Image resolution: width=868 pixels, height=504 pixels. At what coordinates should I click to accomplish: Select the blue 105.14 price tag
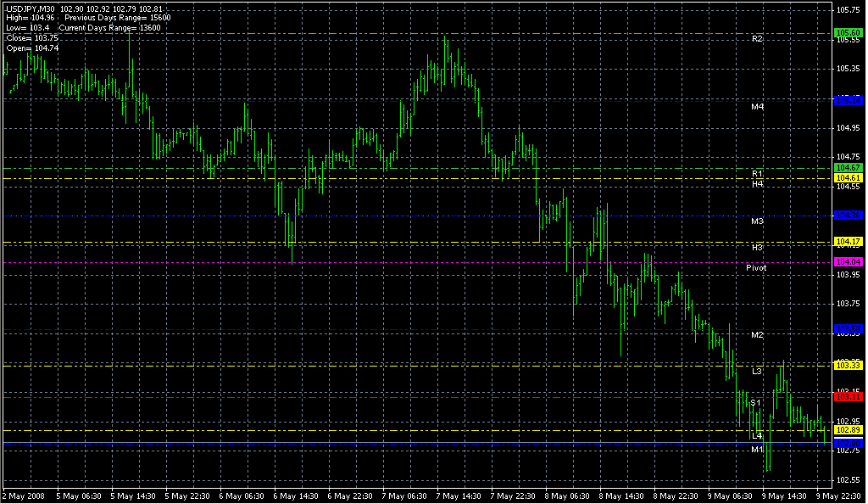pyautogui.click(x=848, y=100)
